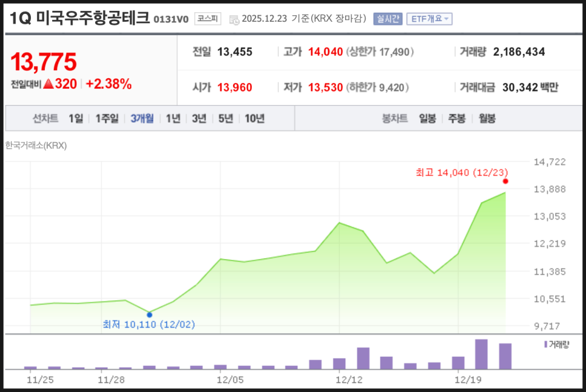Viewport: 586px width, 392px height.
Task: Click the 14,722 price axis label
Action: 550,162
